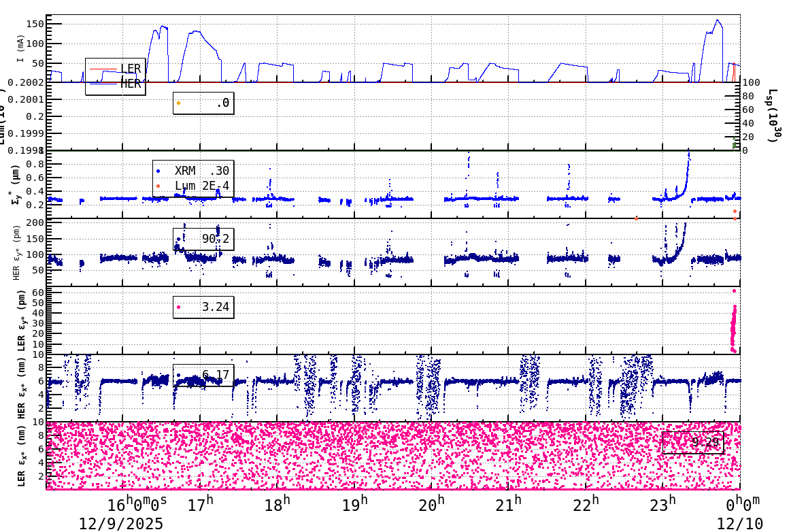Click the 18h time axis label
The image size is (789, 532).
pos(278,504)
